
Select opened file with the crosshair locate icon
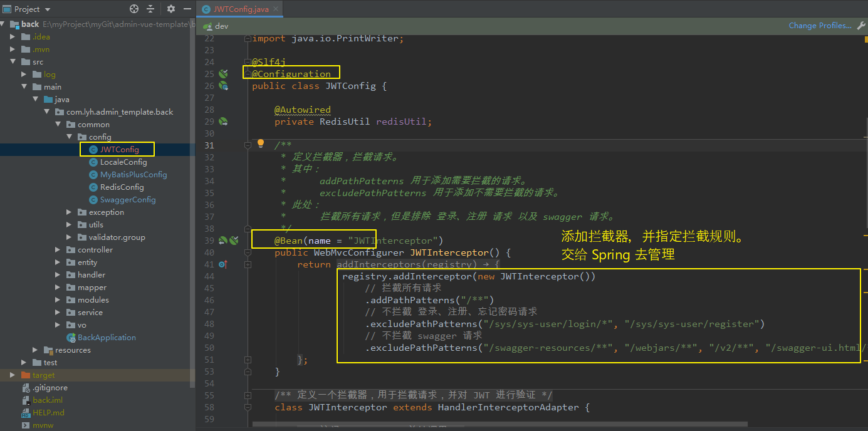pos(133,9)
